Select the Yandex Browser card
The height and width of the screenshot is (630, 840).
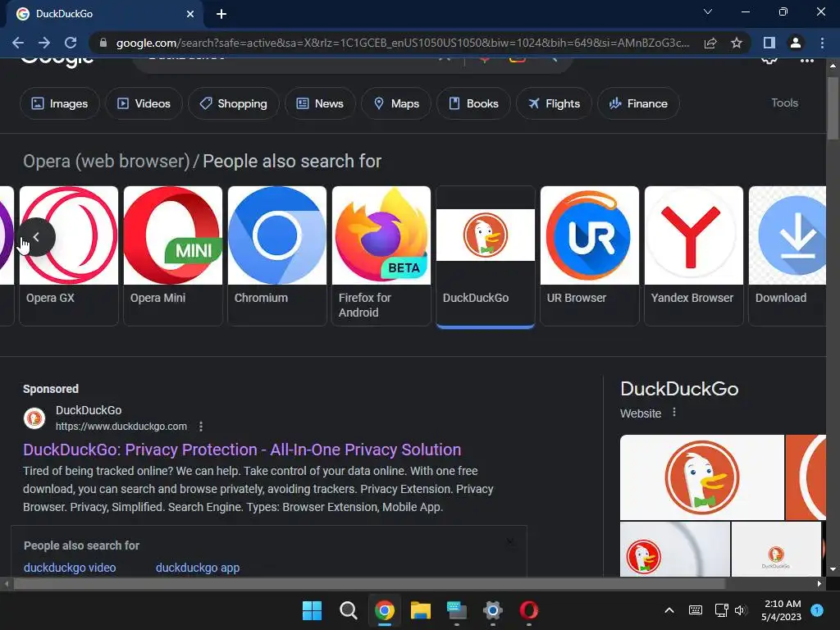coord(694,256)
